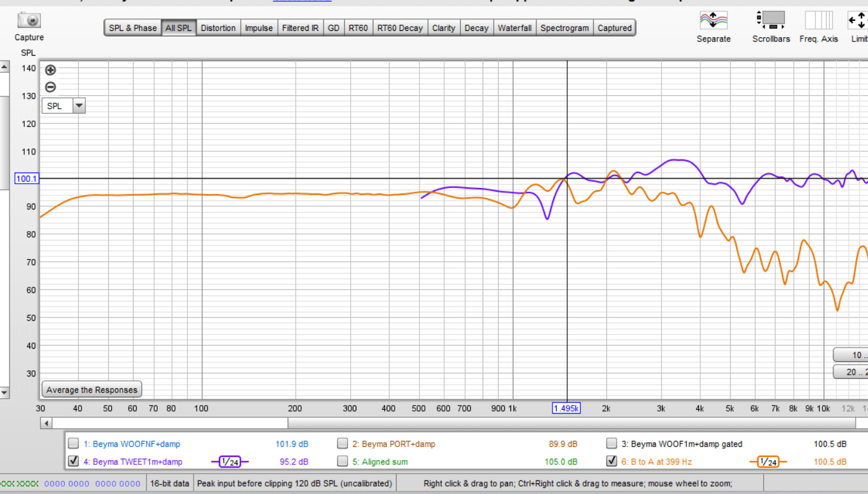Click the Capture camera icon
This screenshot has width=868, height=494.
pos(29,20)
